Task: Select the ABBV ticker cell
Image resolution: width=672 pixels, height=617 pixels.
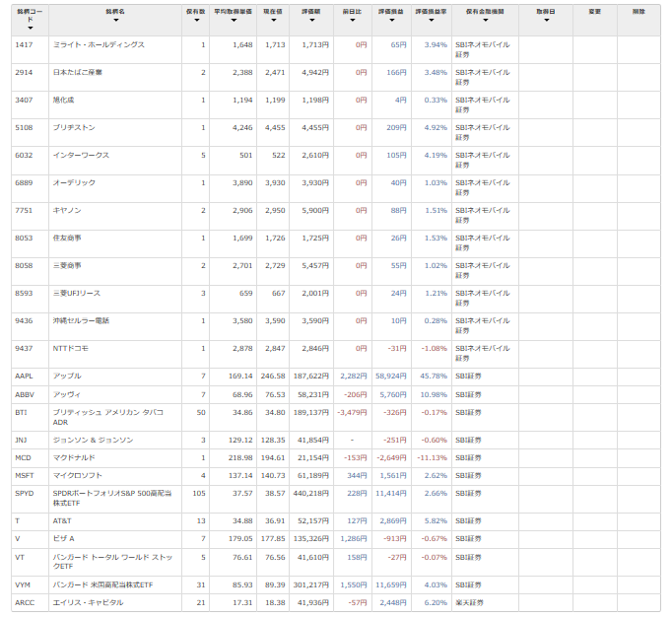Action: pos(25,394)
